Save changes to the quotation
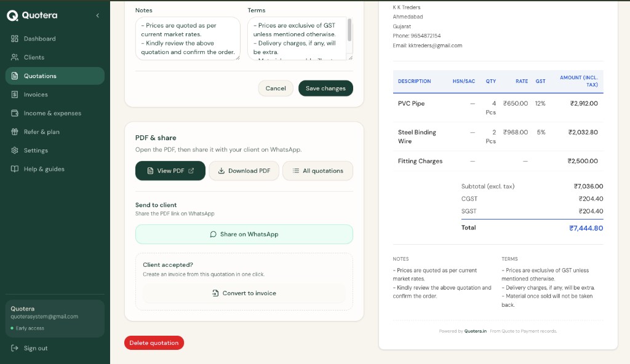Screen dimensions: 630x364 (326, 89)
